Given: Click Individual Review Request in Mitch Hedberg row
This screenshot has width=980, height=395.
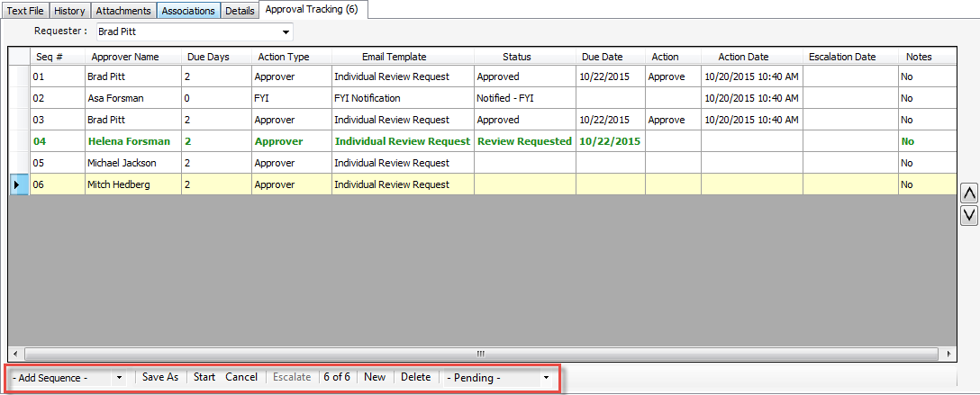Looking at the screenshot, I should [x=403, y=184].
